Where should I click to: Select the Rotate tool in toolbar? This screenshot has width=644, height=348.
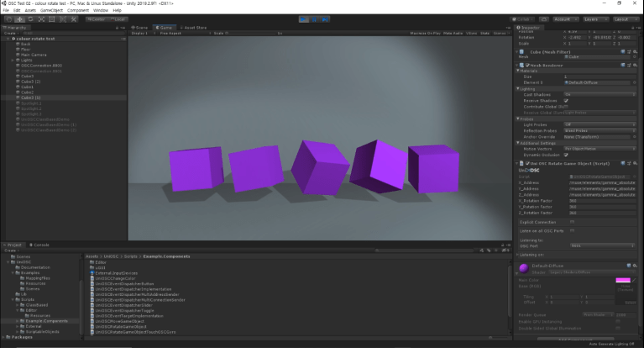click(30, 18)
